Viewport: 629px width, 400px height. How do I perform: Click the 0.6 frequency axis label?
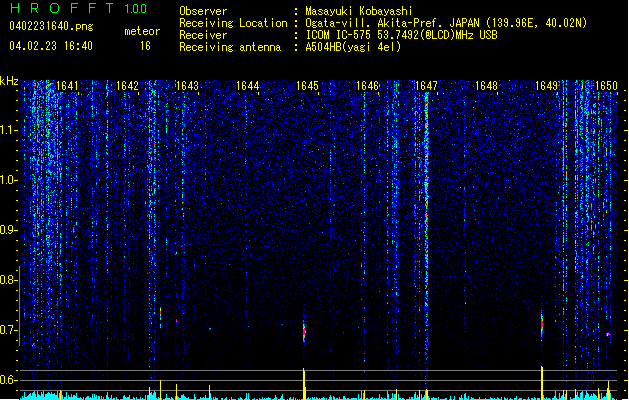tap(8, 380)
